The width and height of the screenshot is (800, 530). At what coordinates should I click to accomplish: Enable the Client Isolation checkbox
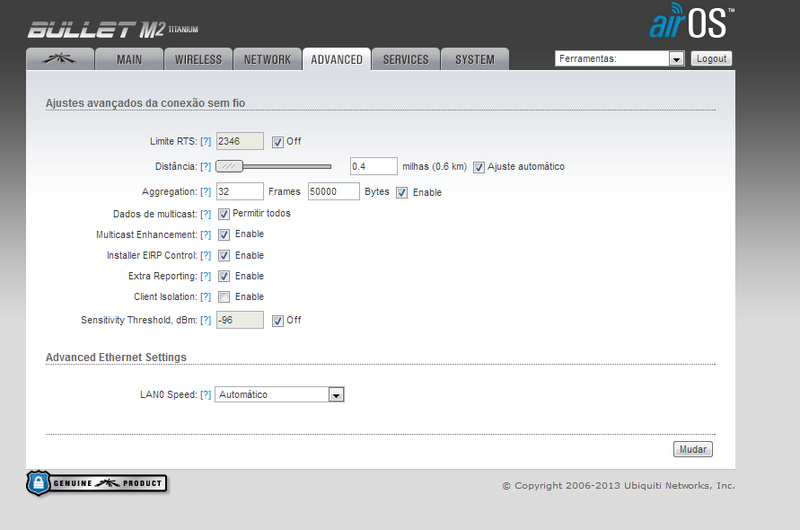tap(223, 297)
